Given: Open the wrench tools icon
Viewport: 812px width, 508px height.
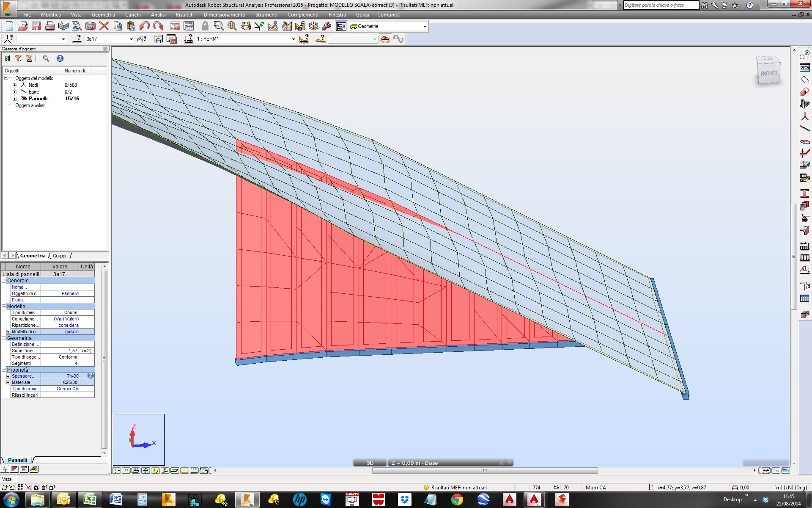Looking at the screenshot, I should tap(327, 26).
